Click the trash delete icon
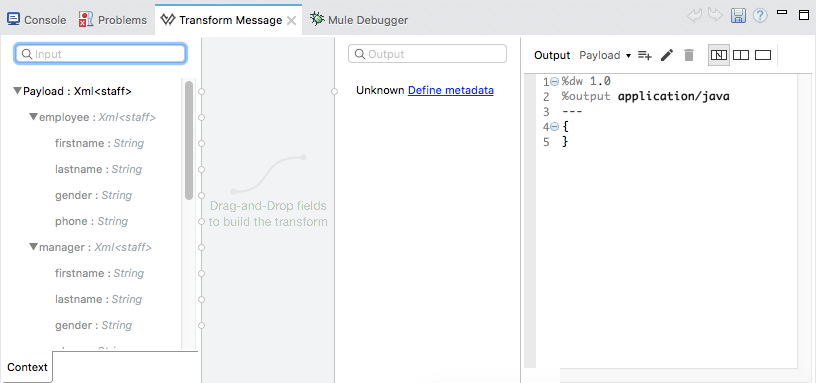The width and height of the screenshot is (816, 383). (x=689, y=55)
